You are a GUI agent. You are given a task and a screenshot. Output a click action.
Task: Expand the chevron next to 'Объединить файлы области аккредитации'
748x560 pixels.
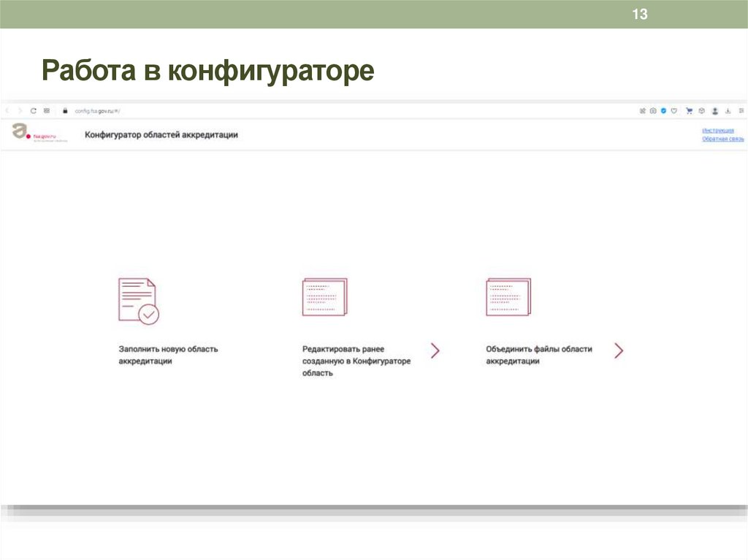point(618,350)
